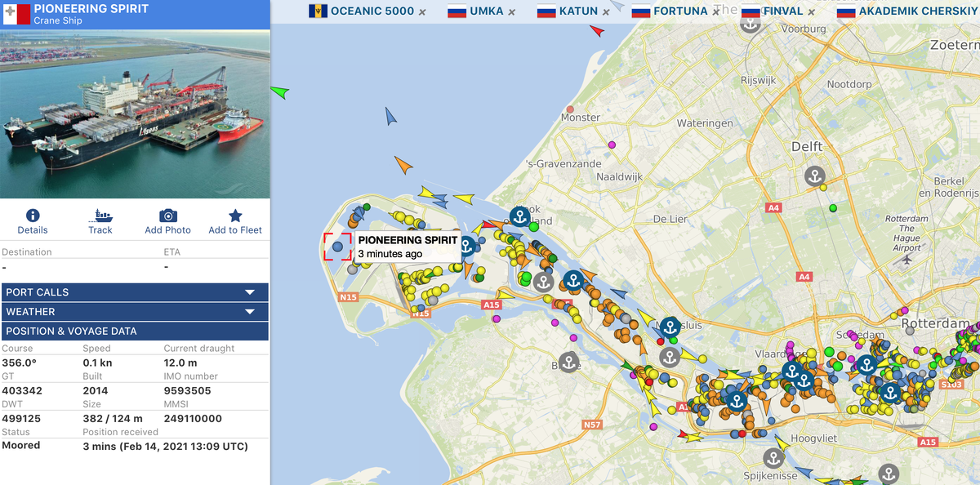Select the Moored status text
Image resolution: width=980 pixels, height=485 pixels.
tap(21, 446)
